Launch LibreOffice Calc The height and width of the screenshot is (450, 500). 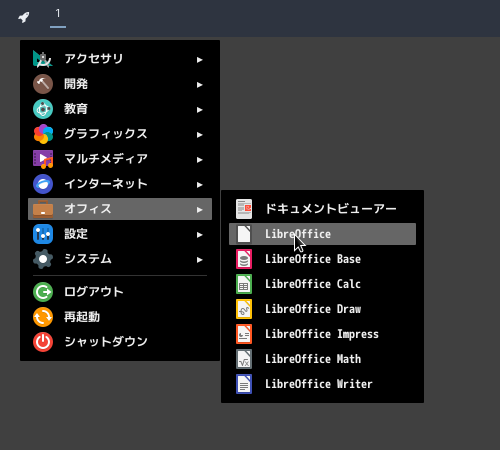point(322,284)
